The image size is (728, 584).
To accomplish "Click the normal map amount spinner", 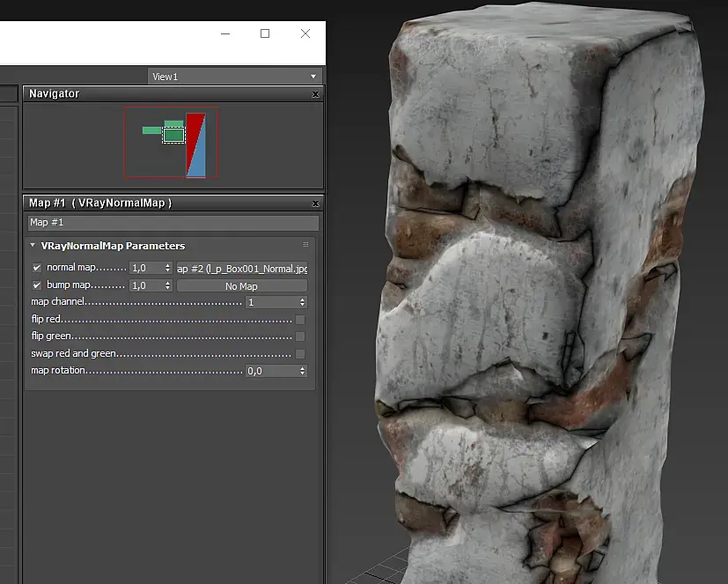I will tap(167, 268).
